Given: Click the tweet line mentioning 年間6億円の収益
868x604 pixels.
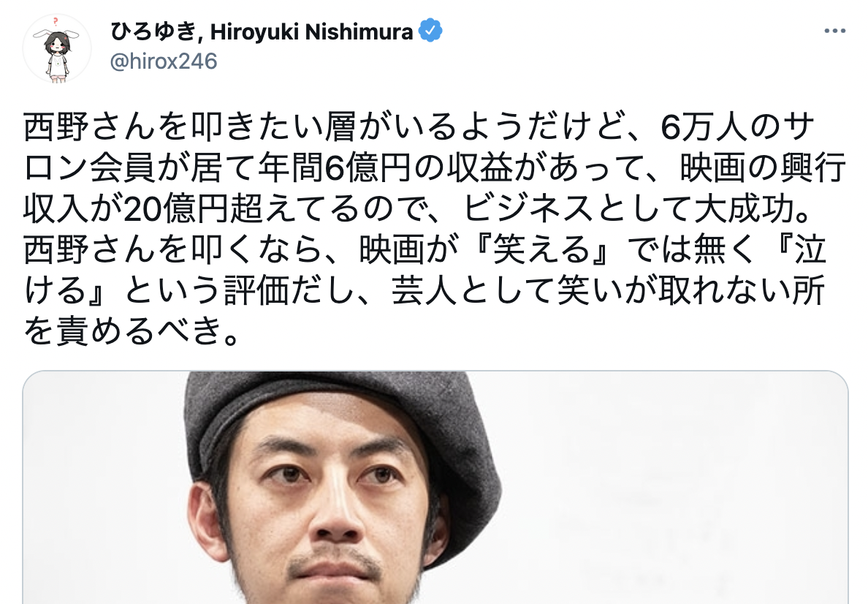Looking at the screenshot, I should click(435, 168).
